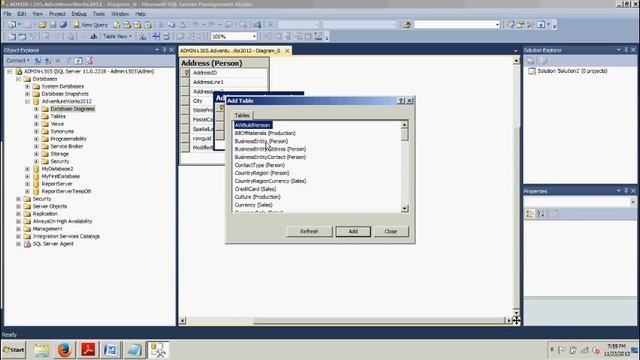Collapse the AdventureWorks2012 database node

click(x=27, y=101)
